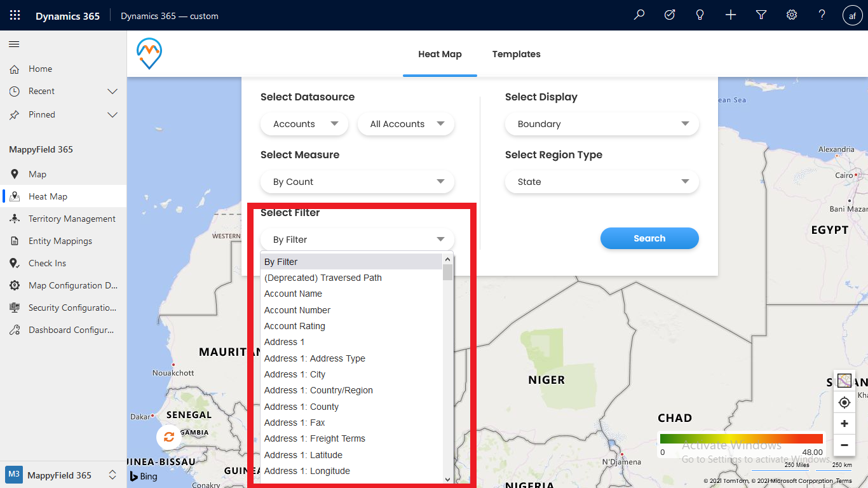Select 'Address 1: Address Type' option
This screenshot has width=868, height=488.
(351, 358)
